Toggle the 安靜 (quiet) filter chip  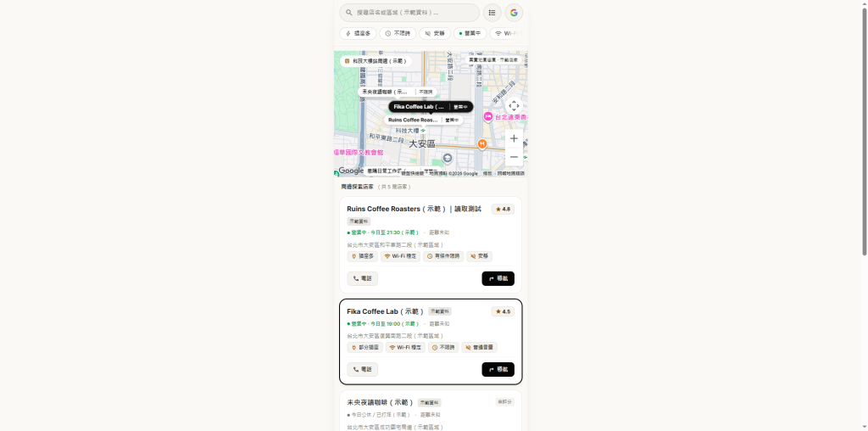[x=435, y=33]
